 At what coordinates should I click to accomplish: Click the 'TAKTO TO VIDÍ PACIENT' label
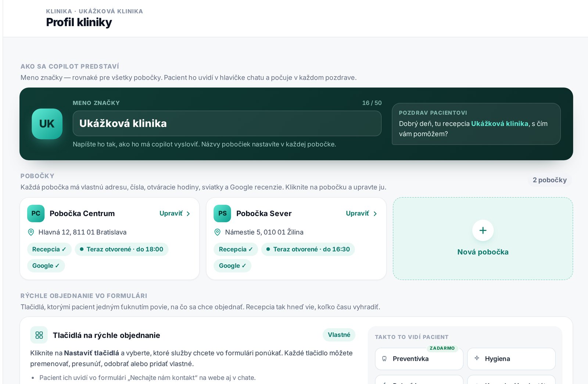point(412,337)
